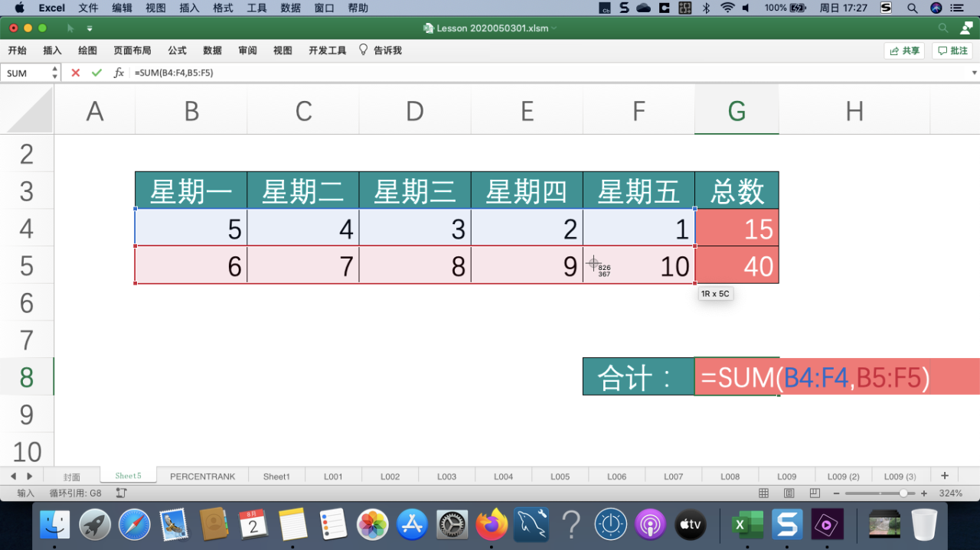
Task: Select column G header
Action: coord(737,110)
